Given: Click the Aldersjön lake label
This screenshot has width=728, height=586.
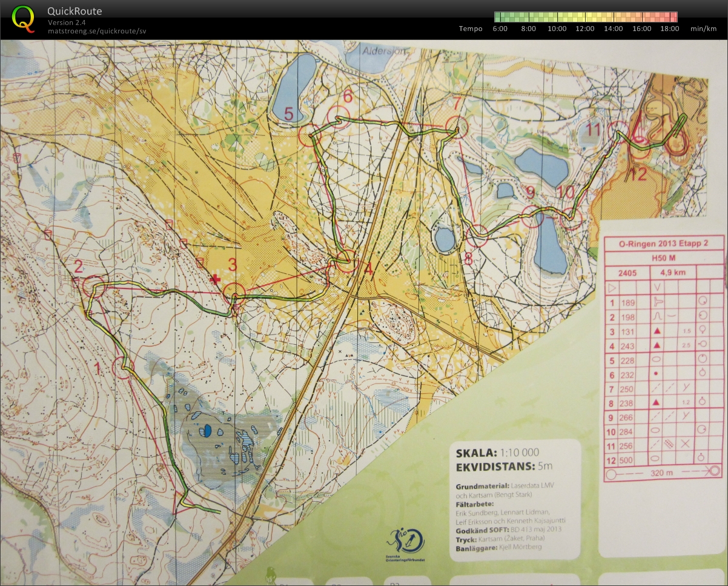Looking at the screenshot, I should pos(385,52).
